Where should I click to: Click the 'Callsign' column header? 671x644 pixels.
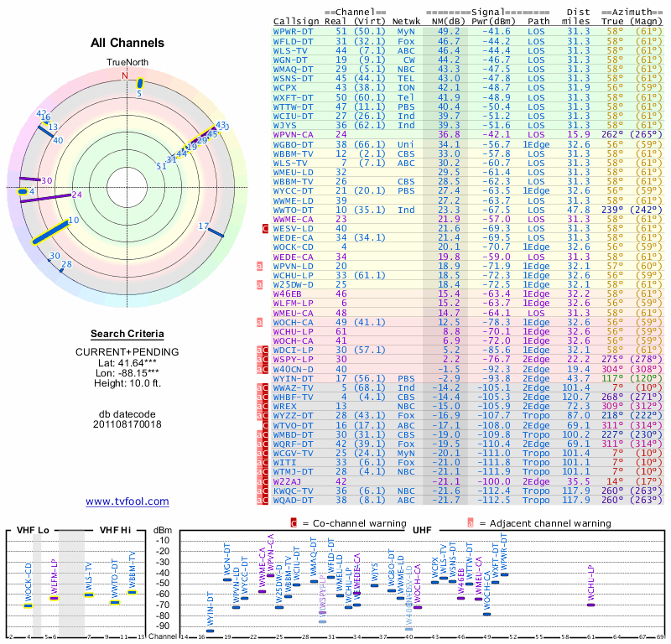click(296, 22)
